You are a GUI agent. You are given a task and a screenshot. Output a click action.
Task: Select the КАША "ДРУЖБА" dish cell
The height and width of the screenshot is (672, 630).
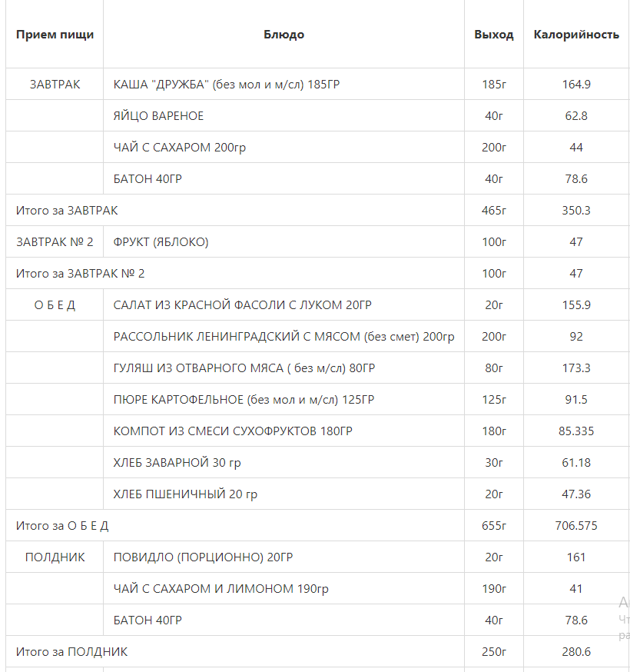pos(226,85)
